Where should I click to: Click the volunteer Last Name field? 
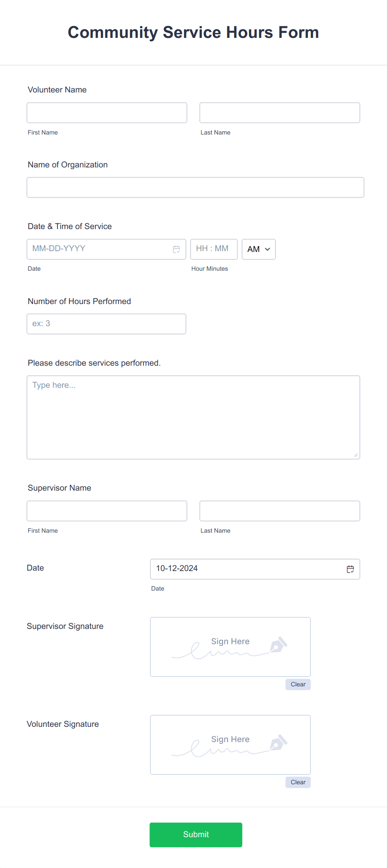point(279,112)
